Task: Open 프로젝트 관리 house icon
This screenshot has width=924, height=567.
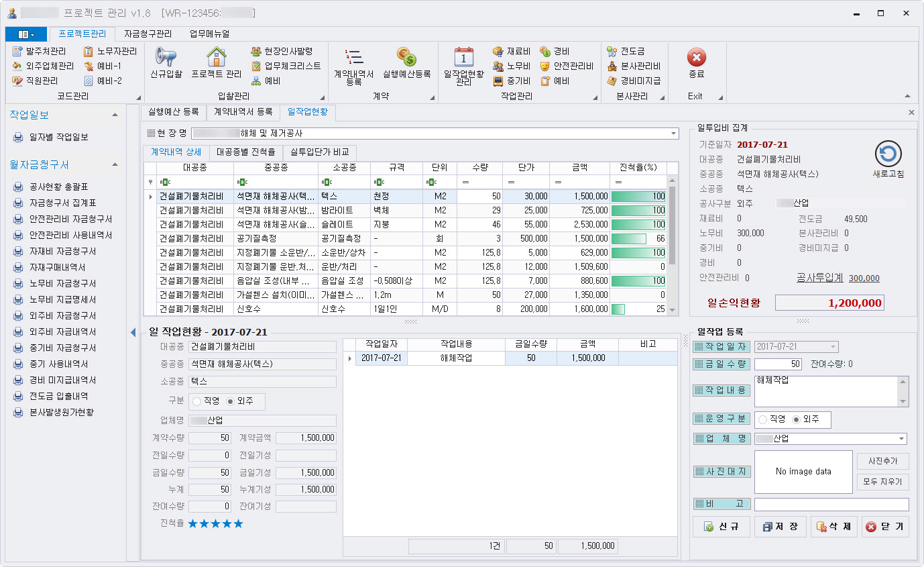Action: tap(216, 58)
